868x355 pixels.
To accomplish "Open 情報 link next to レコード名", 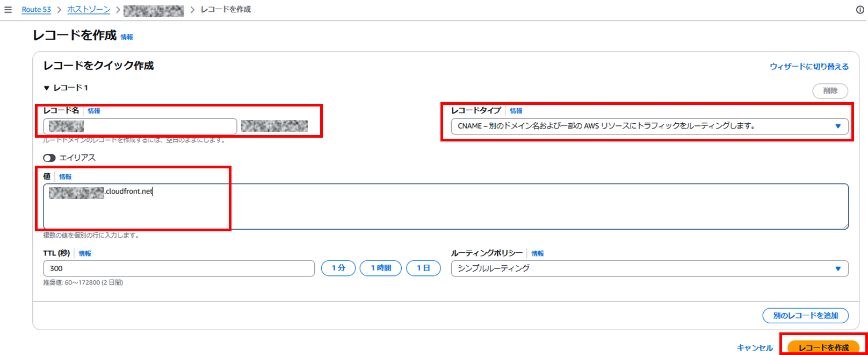I will click(x=94, y=111).
